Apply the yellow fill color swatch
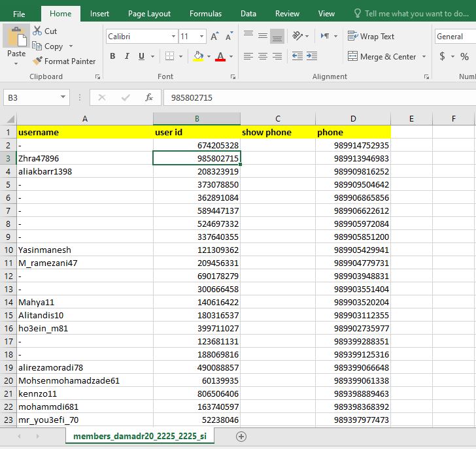 [198, 57]
